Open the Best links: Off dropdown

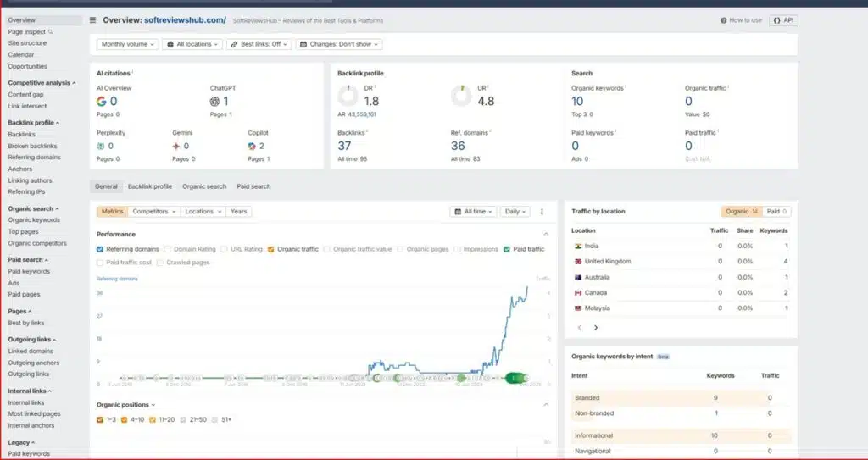(259, 44)
